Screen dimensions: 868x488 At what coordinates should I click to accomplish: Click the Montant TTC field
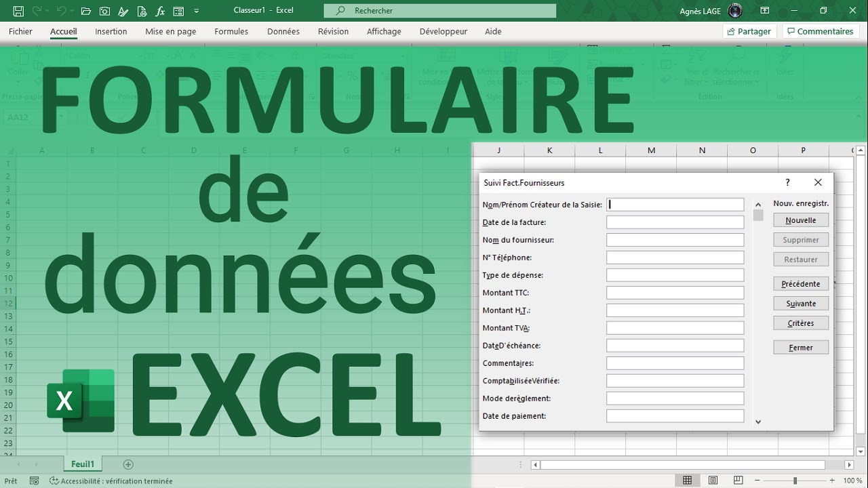[675, 292]
